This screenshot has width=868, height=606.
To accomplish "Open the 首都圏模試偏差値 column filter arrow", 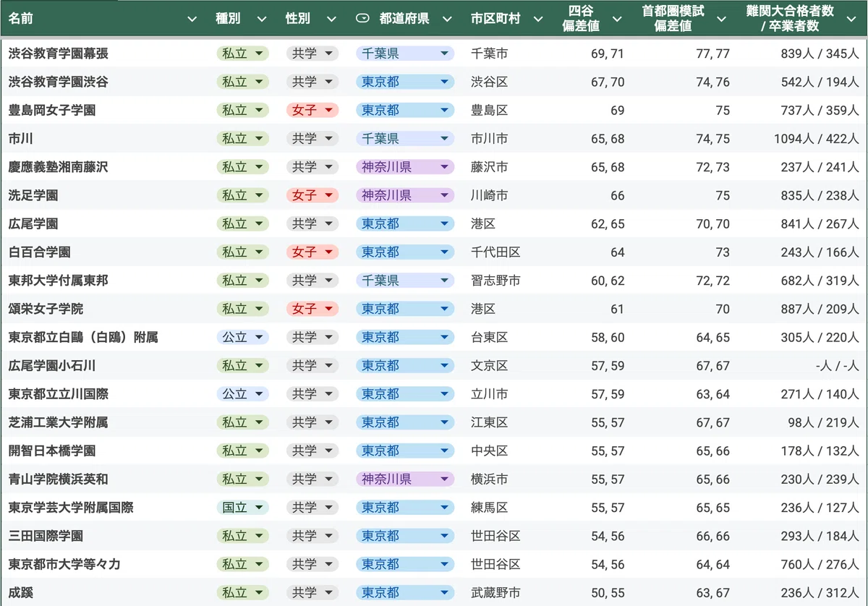I will tap(722, 20).
